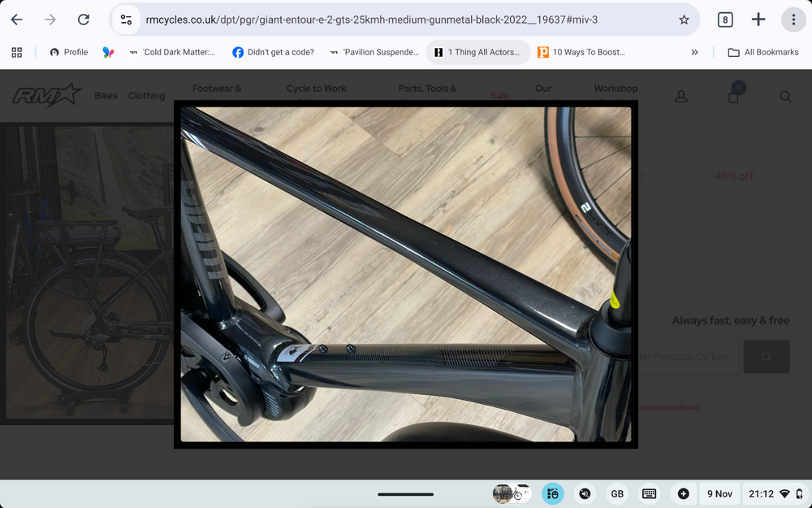This screenshot has height=508, width=812.
Task: Click the RM Cycles star logo
Action: point(49,95)
